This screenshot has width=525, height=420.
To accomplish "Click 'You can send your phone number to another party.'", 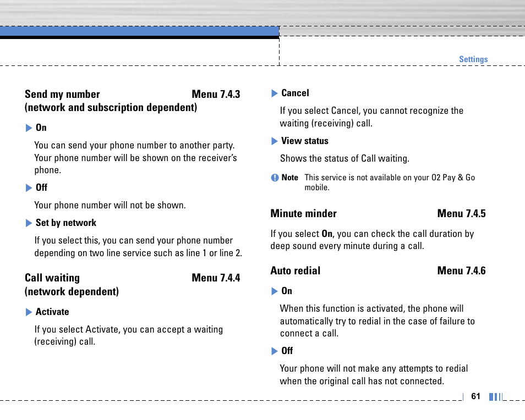I will tap(134, 146).
